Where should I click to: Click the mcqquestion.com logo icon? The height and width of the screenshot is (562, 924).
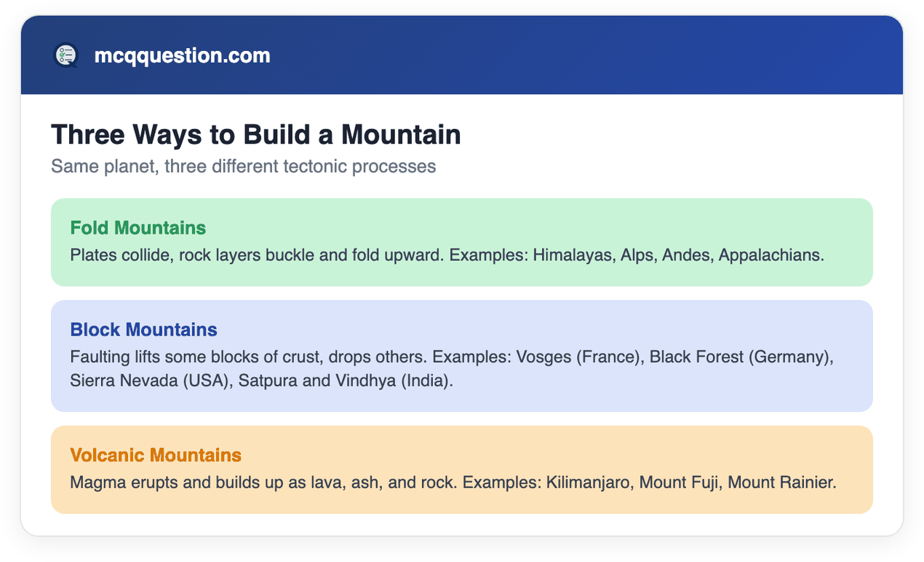tap(65, 55)
